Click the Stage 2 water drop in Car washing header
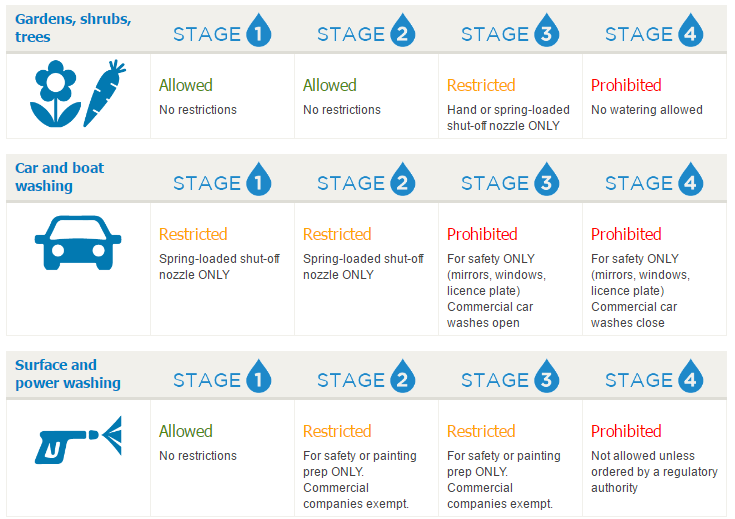 click(x=403, y=179)
